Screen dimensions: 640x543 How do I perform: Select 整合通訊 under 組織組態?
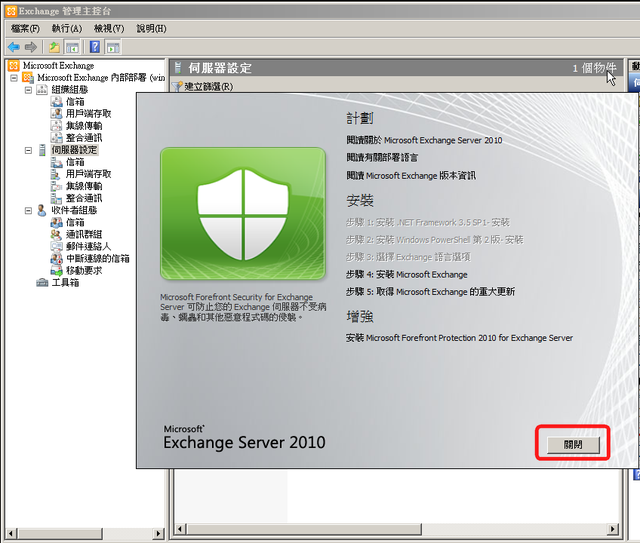click(x=84, y=138)
